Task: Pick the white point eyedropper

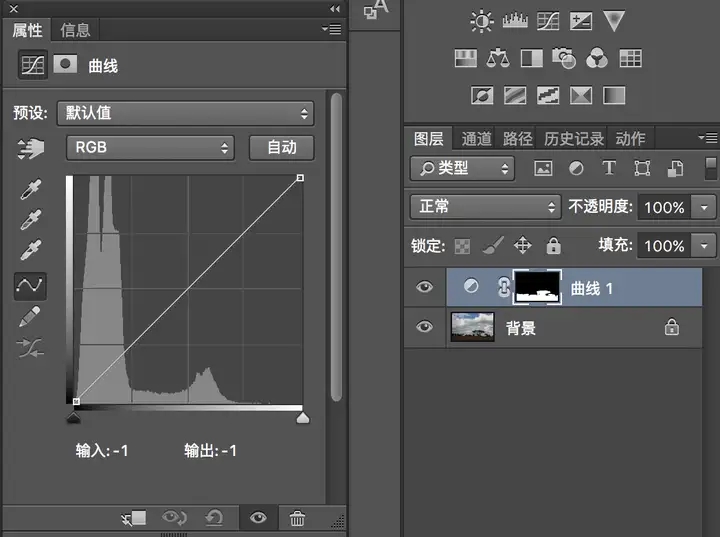Action: 30,249
